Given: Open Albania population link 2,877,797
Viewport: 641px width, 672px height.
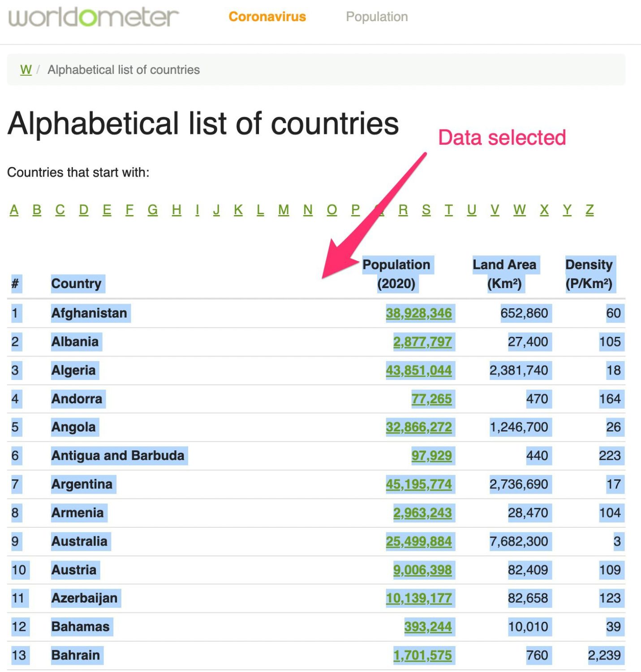Looking at the screenshot, I should click(422, 342).
